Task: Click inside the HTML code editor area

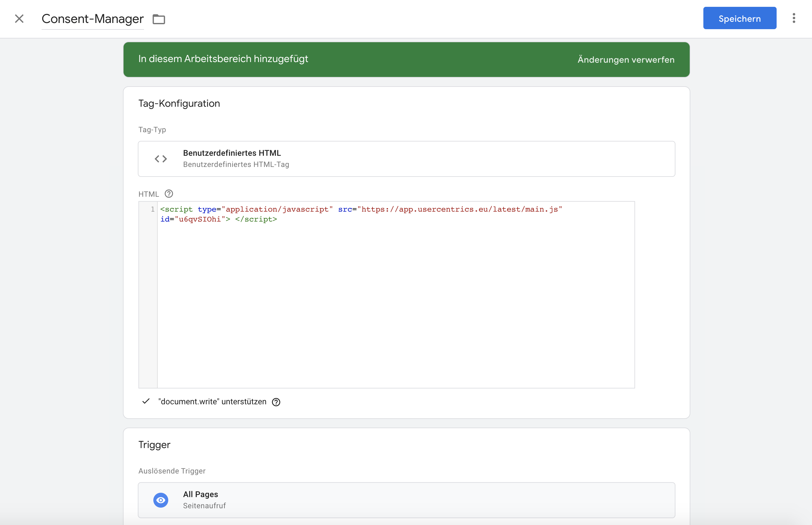Action: [395, 300]
